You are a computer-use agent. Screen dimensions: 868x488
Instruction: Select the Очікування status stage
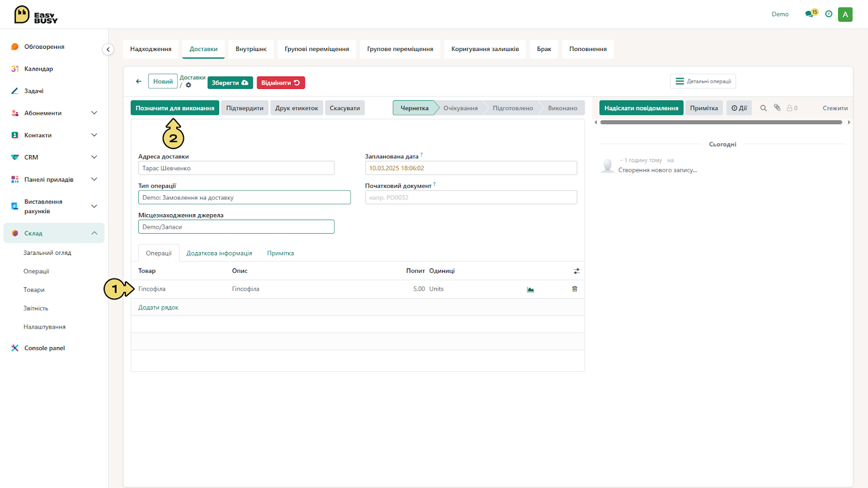(461, 108)
